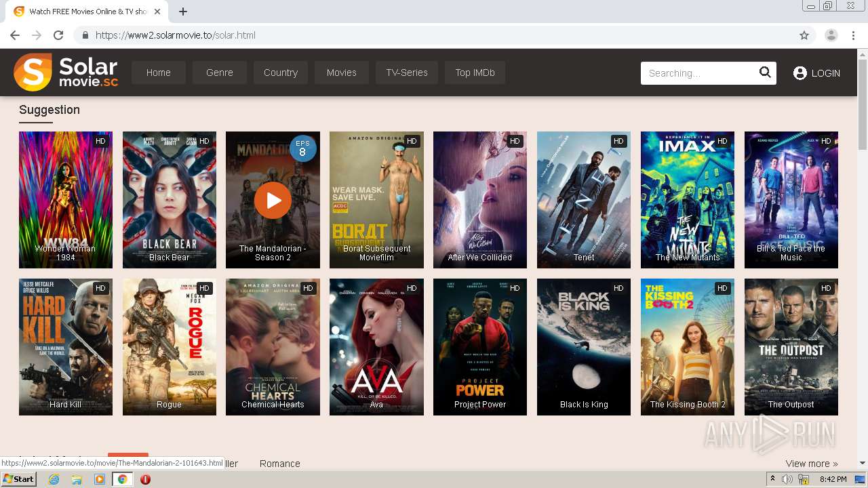Open The Kissing Booth 2 poster
This screenshot has width=868, height=488.
point(688,347)
